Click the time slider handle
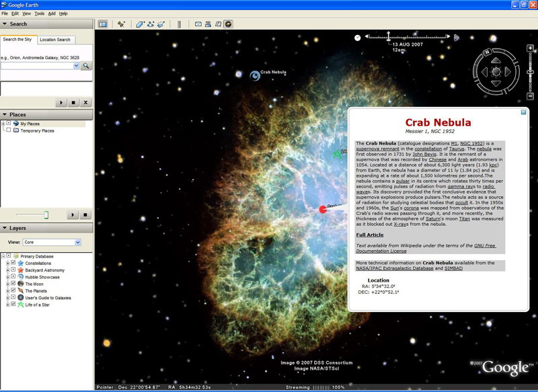Viewport: 538px width, 392px height. [389, 36]
